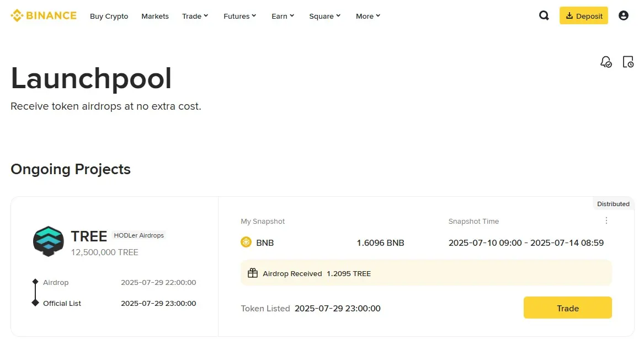Click the HODLer Airdrops tag
This screenshot has width=644, height=345.
(x=139, y=235)
